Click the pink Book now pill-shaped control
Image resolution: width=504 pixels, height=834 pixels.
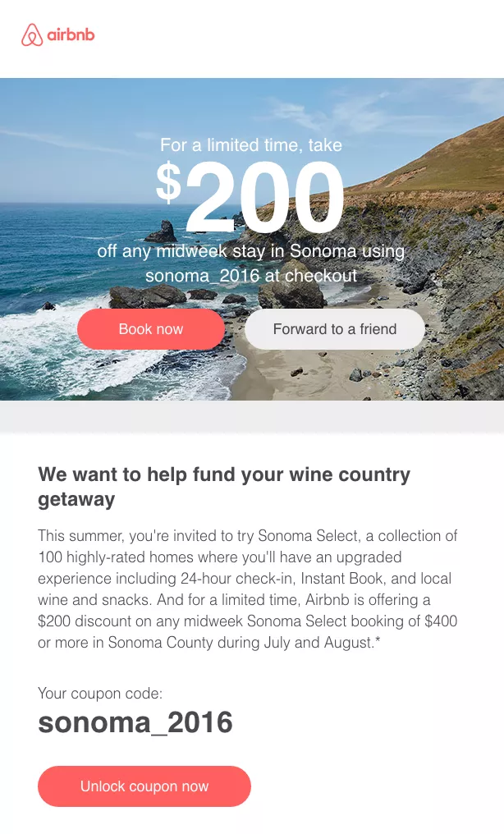pyautogui.click(x=151, y=328)
